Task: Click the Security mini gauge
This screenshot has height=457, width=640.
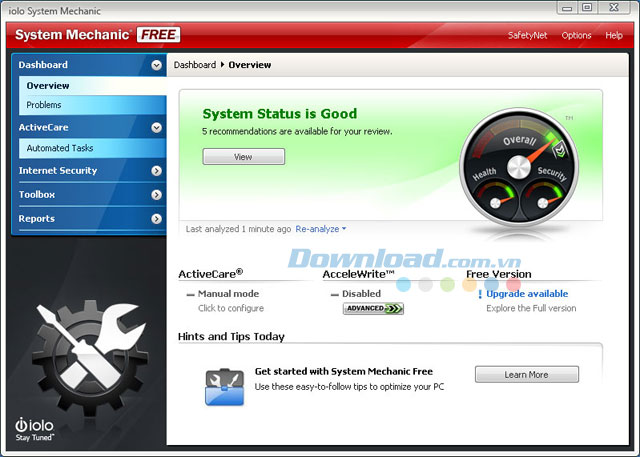Action: pyautogui.click(x=542, y=200)
